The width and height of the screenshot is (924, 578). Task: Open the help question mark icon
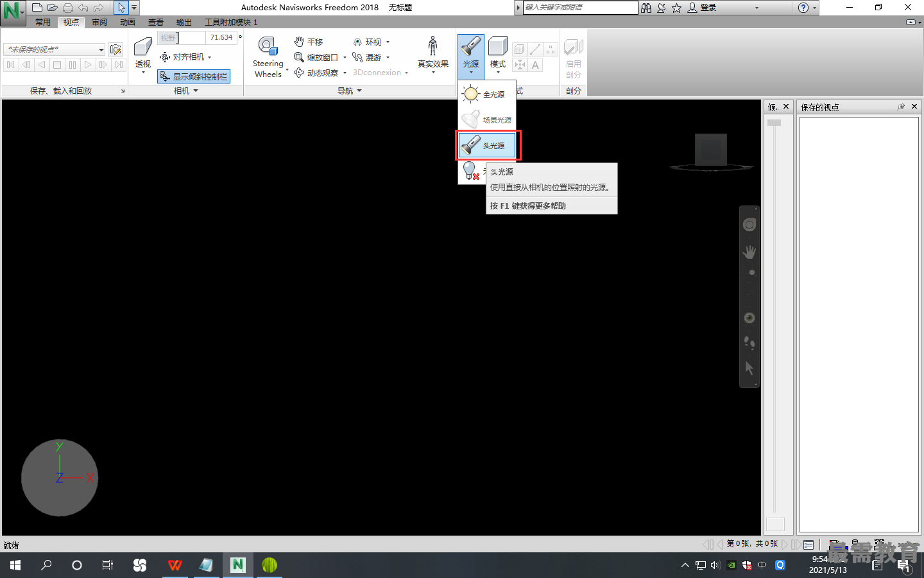tap(803, 8)
